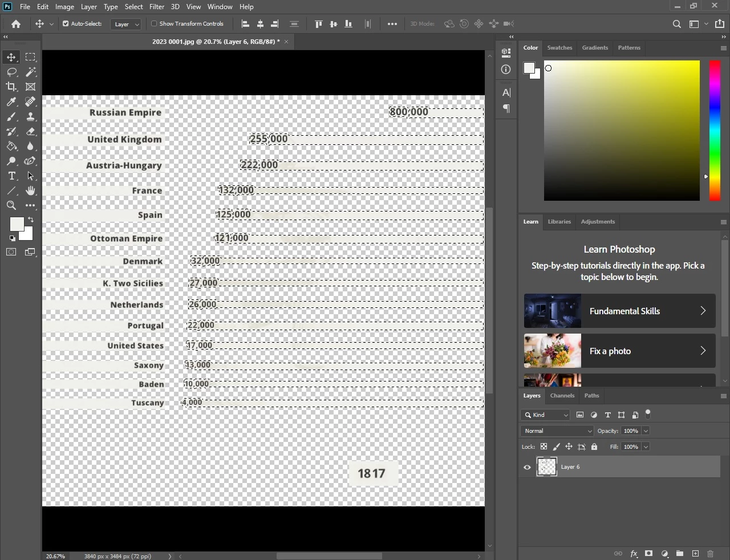Image resolution: width=730 pixels, height=560 pixels.
Task: Select the Line tool
Action: (11, 190)
